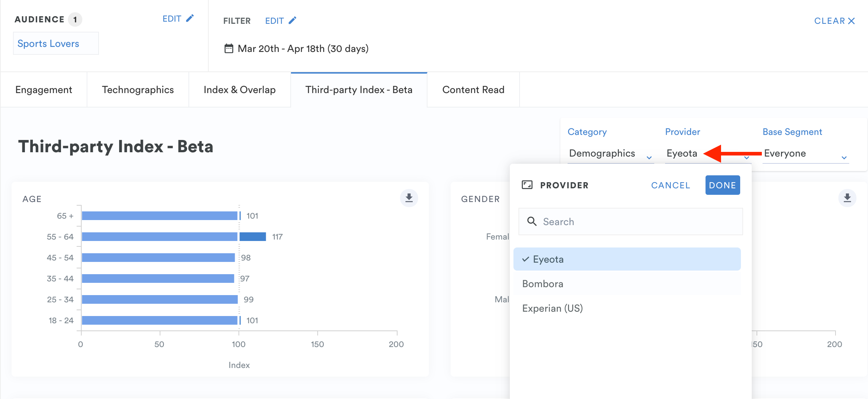The height and width of the screenshot is (399, 868).
Task: Click the audience count badge 1
Action: [x=75, y=19]
